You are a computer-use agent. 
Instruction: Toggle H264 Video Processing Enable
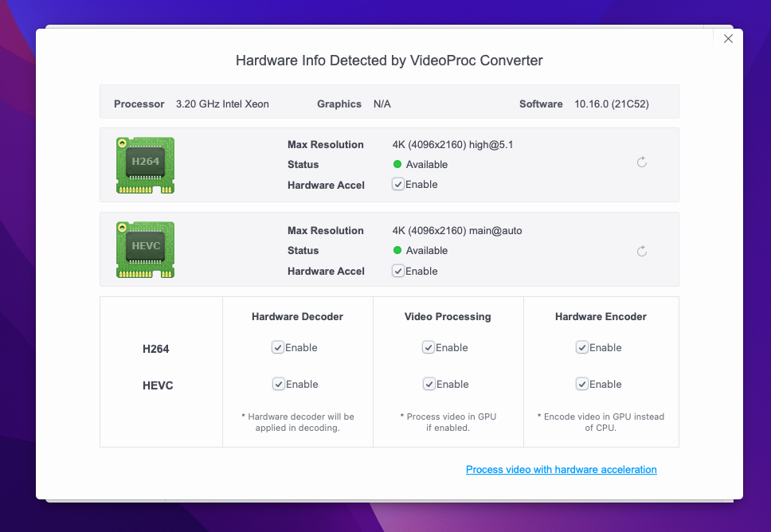(429, 347)
